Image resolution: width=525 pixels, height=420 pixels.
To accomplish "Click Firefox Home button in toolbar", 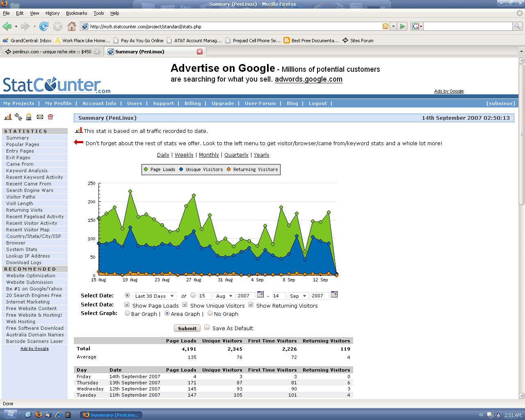I will (x=72, y=27).
